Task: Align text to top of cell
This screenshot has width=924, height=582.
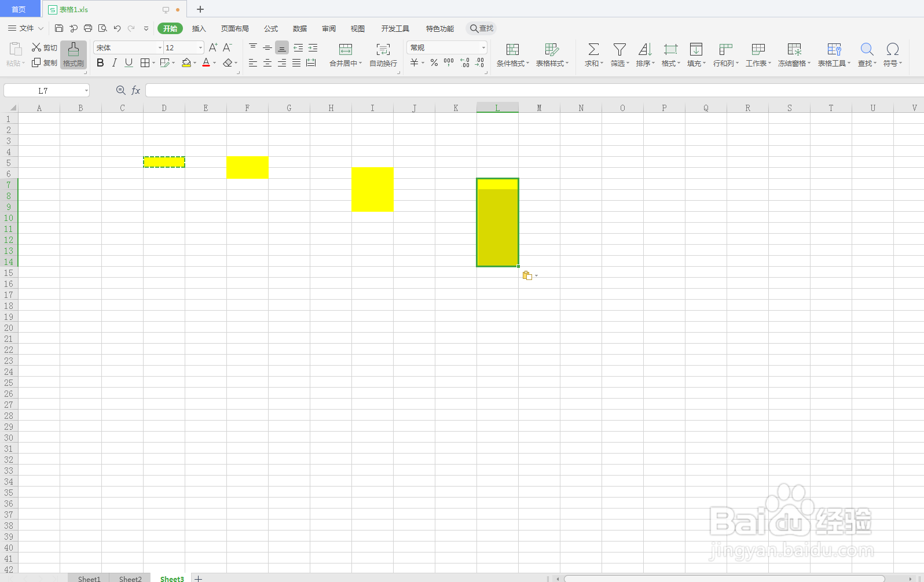Action: pyautogui.click(x=253, y=47)
